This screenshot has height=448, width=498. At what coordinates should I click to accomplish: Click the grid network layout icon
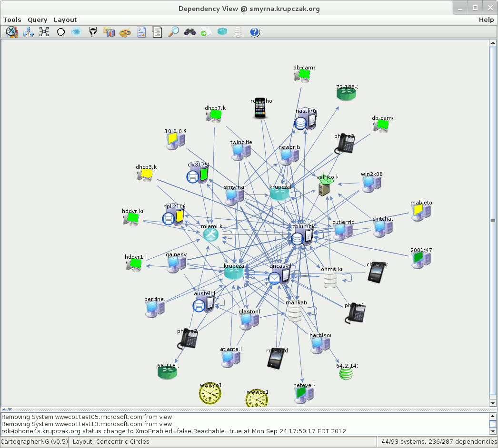point(44,32)
